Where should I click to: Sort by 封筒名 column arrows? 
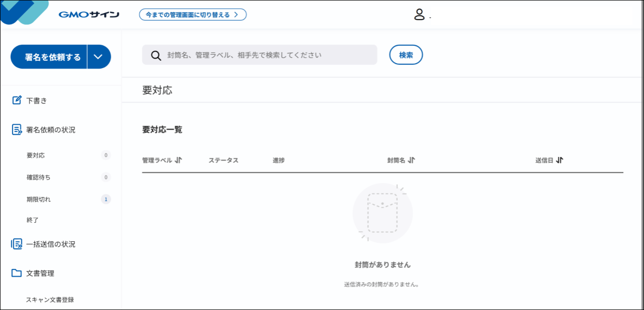point(411,161)
